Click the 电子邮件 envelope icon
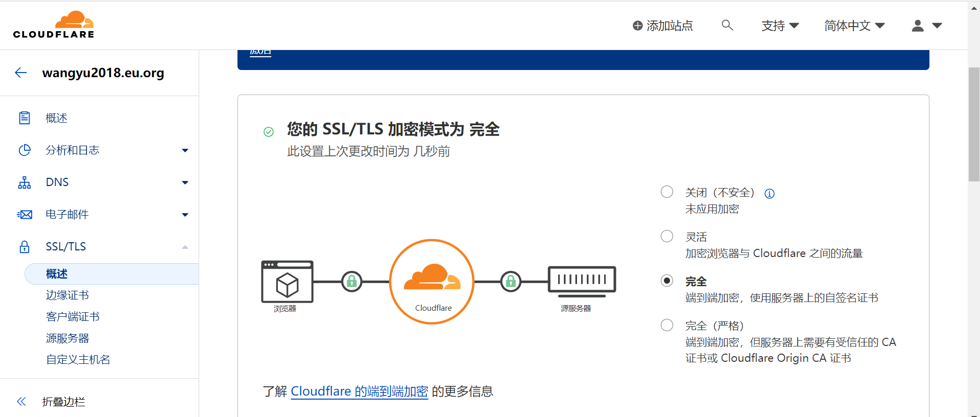 25,215
